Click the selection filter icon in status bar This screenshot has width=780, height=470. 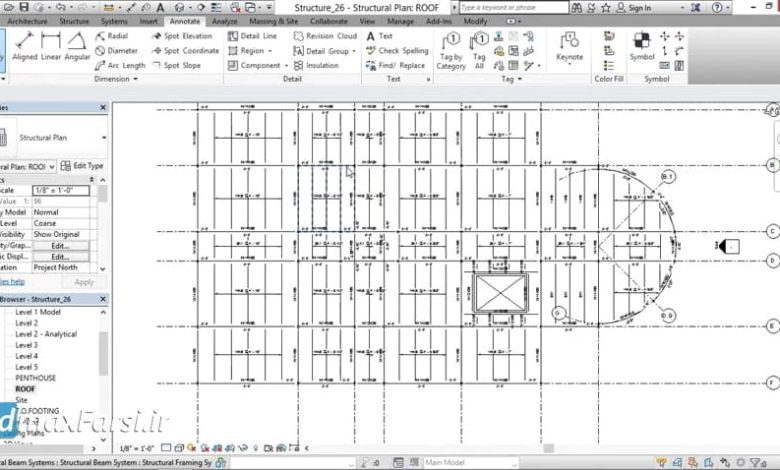[756, 463]
